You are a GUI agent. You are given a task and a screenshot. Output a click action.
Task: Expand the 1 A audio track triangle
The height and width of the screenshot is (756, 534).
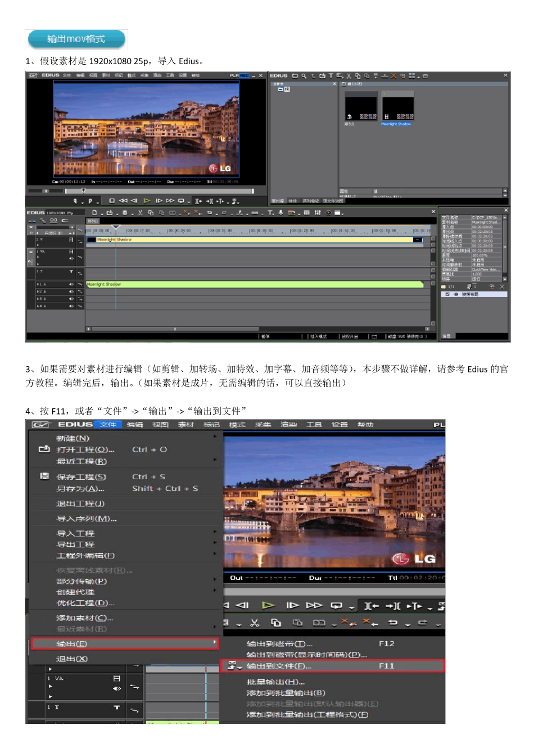click(38, 284)
